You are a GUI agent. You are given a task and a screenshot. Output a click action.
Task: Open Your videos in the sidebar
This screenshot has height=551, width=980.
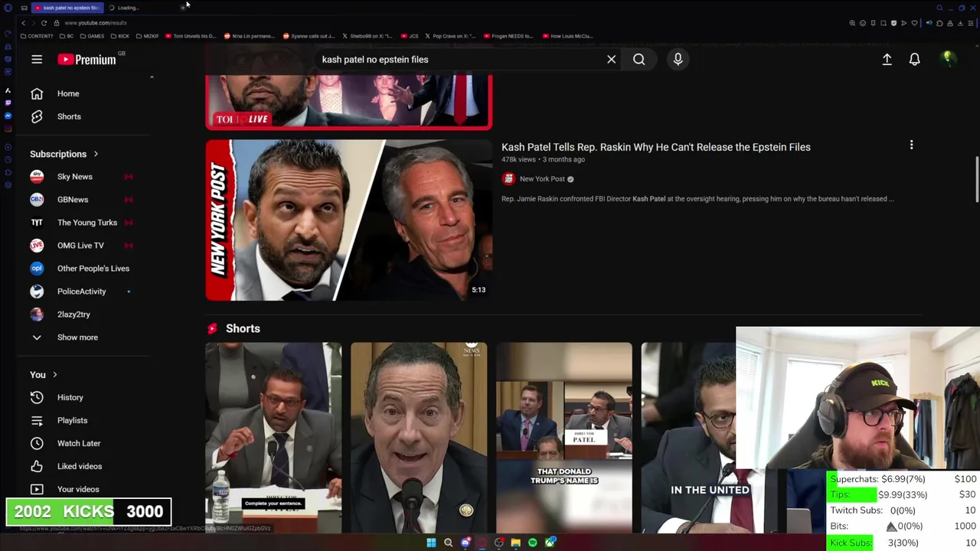click(x=77, y=489)
